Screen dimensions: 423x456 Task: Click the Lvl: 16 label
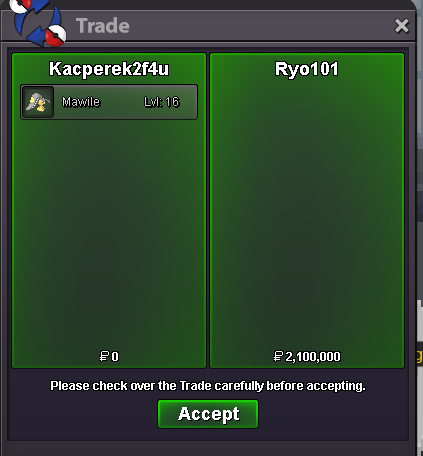[162, 102]
